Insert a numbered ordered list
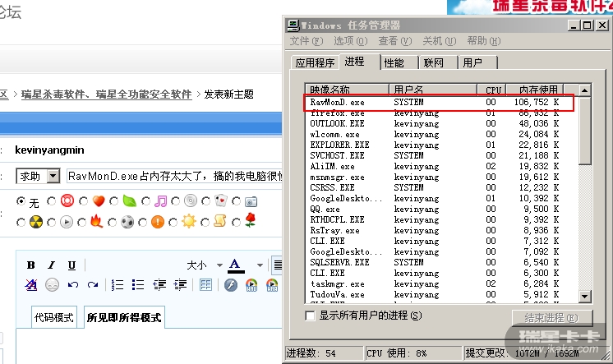The height and width of the screenshot is (364, 613). coord(117,285)
